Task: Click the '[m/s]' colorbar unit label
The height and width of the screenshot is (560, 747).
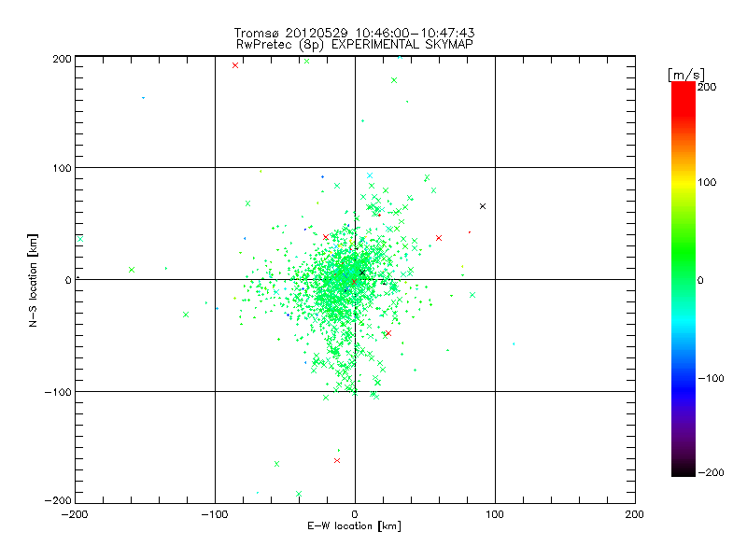Action: (686, 75)
